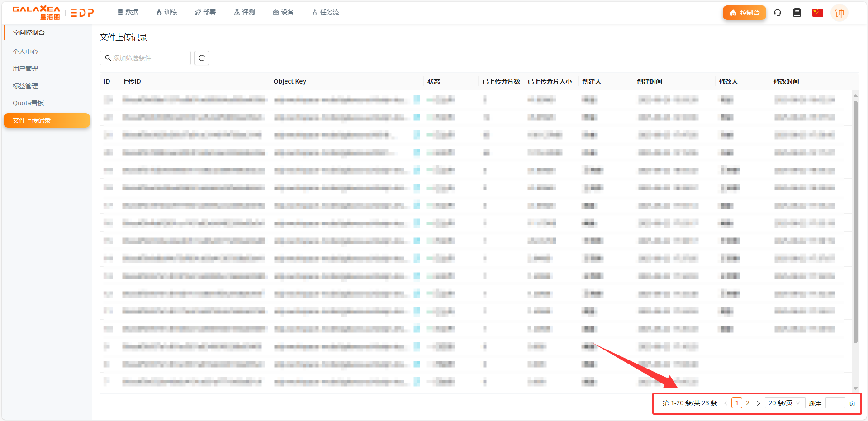
Task: Open the 部署 top navigation menu
Action: tap(205, 12)
